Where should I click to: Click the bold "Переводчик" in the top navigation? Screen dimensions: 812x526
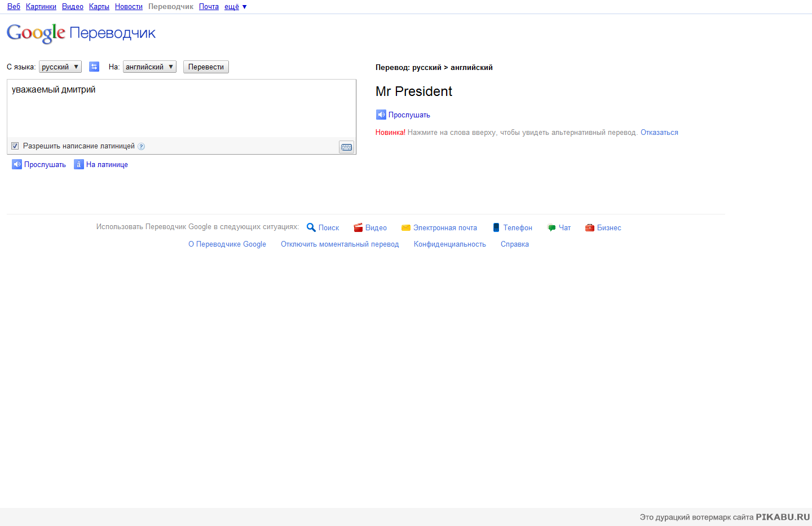point(171,7)
